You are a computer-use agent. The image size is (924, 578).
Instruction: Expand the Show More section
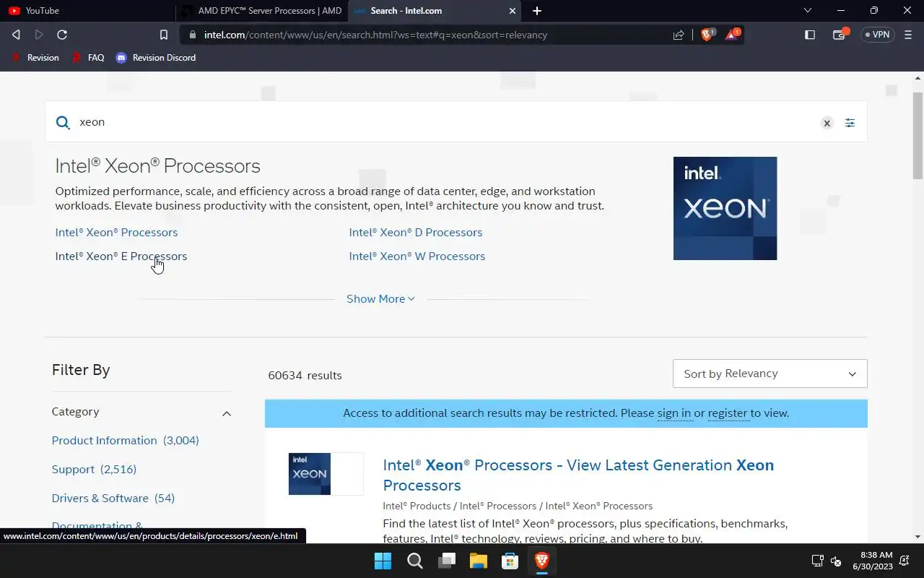pyautogui.click(x=380, y=299)
